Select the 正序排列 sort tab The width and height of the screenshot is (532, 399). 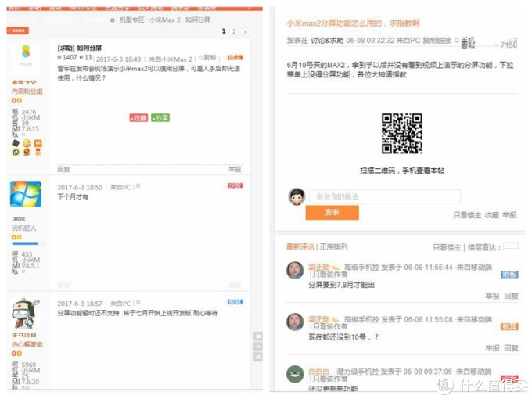click(x=333, y=246)
